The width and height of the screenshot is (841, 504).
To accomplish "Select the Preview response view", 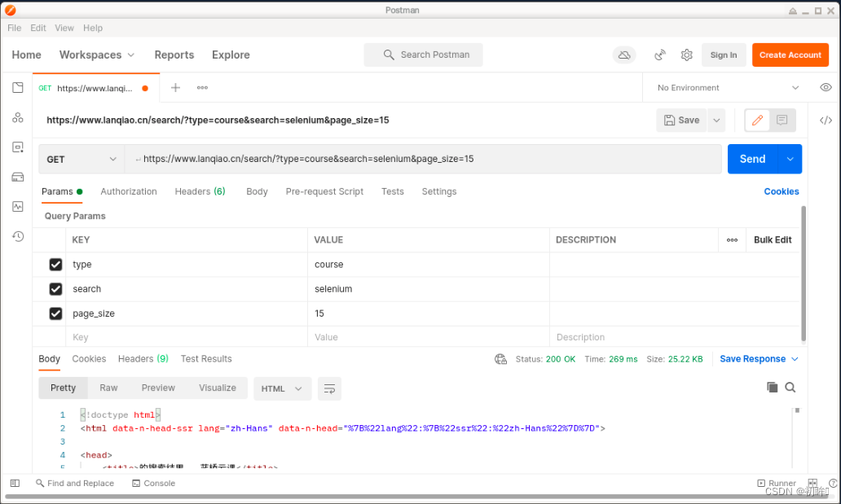I will tap(158, 388).
